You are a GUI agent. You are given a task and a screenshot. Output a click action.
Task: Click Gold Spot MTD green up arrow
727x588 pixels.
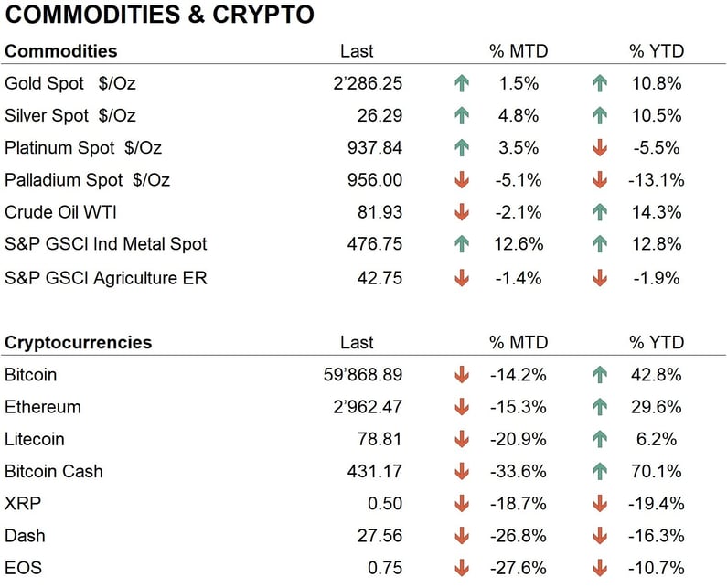[x=461, y=83]
